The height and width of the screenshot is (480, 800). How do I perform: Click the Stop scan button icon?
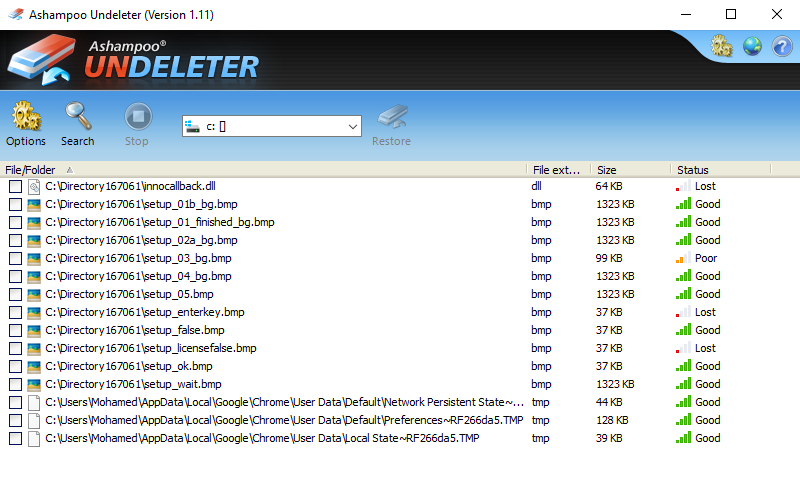coord(138,117)
